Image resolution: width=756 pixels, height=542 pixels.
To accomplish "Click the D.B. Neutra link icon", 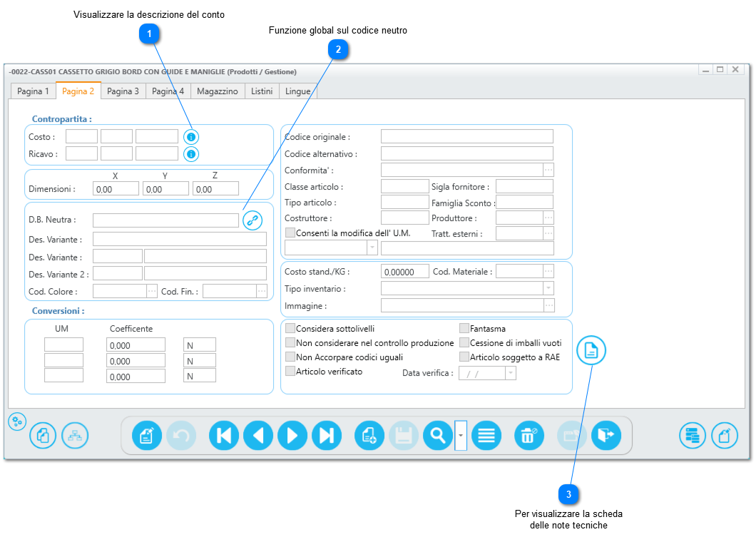I will pyautogui.click(x=252, y=220).
